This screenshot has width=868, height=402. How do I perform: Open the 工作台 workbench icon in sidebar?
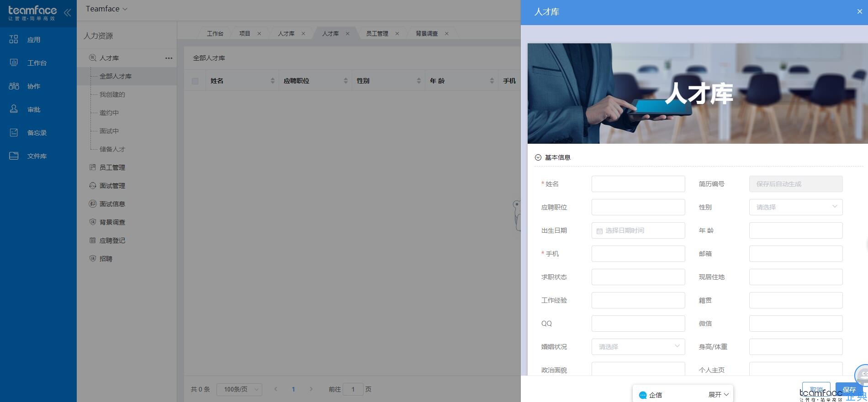pos(14,63)
